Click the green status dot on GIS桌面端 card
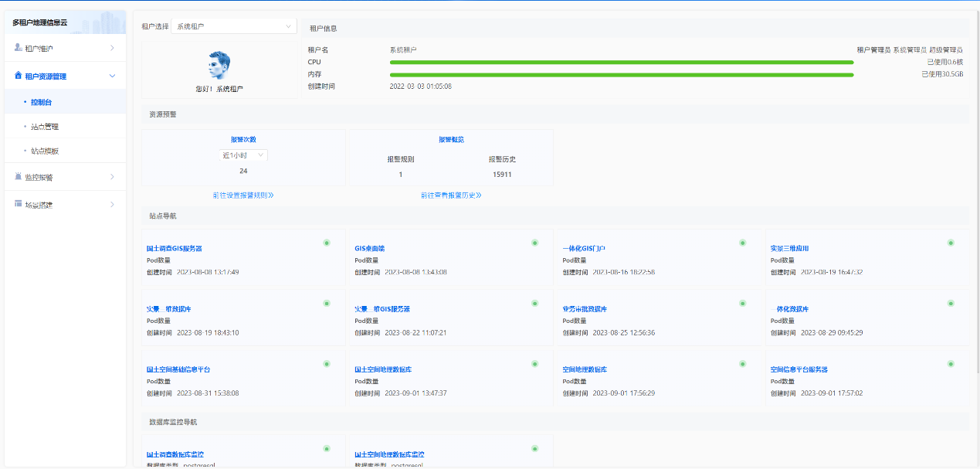 (534, 243)
